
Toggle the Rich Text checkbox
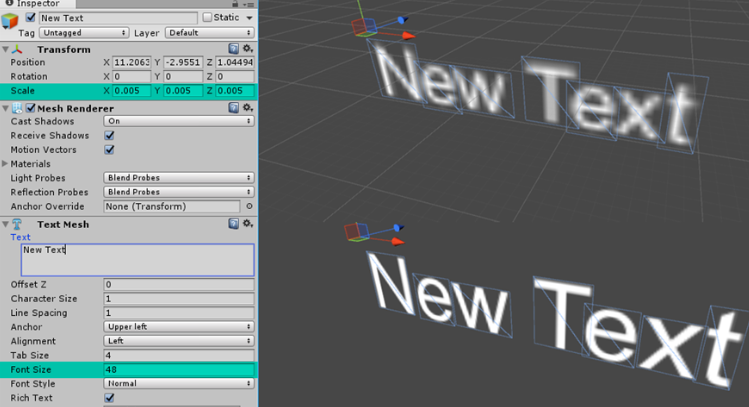pos(109,397)
